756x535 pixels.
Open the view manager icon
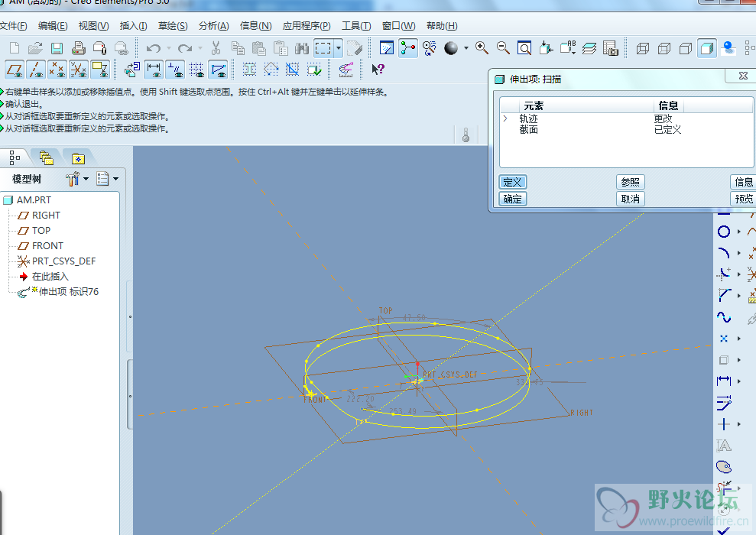(x=611, y=48)
